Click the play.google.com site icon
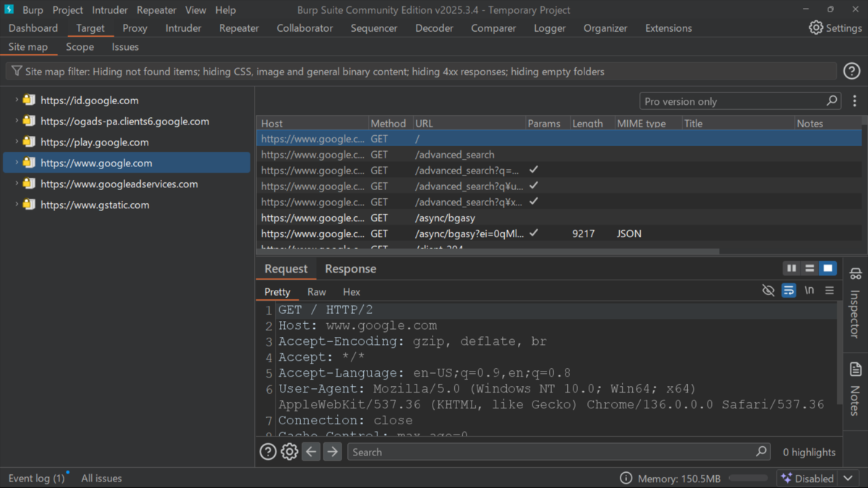The width and height of the screenshot is (868, 488). [29, 142]
